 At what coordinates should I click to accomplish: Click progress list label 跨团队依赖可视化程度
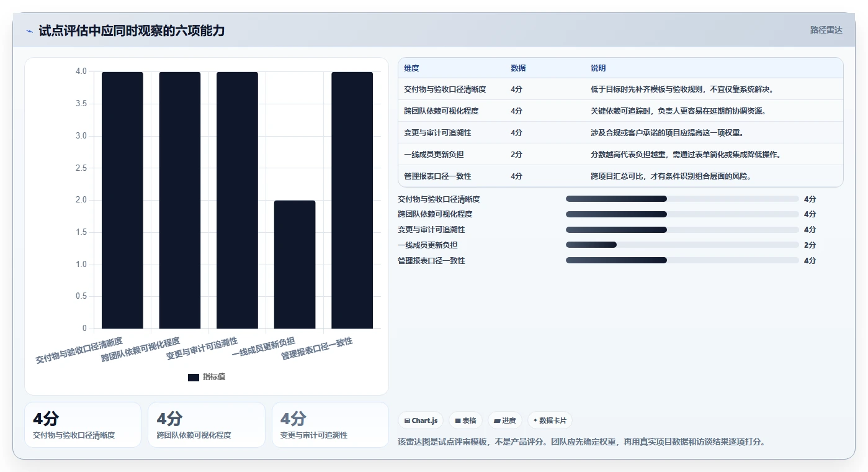point(435,214)
